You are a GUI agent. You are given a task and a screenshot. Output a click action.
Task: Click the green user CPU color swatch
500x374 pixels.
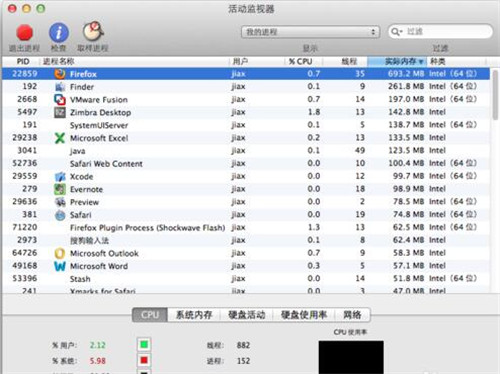click(144, 345)
